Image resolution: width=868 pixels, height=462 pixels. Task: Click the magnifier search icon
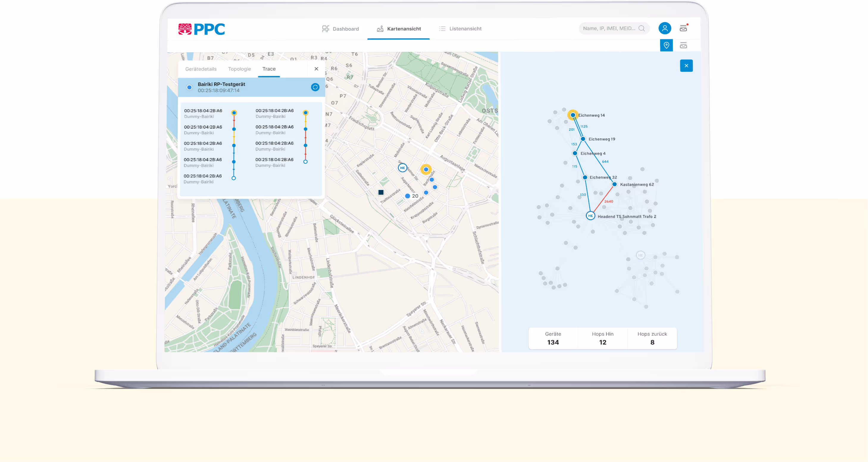click(x=642, y=28)
